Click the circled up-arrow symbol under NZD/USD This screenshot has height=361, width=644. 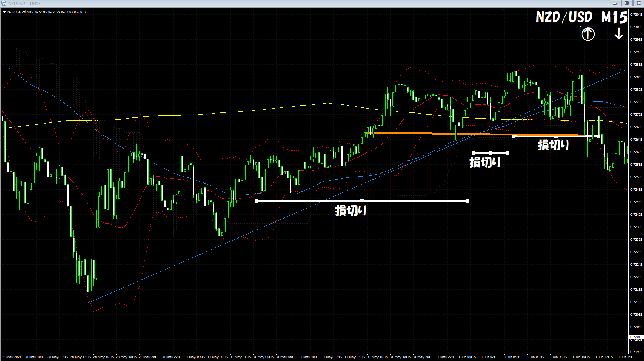(588, 34)
